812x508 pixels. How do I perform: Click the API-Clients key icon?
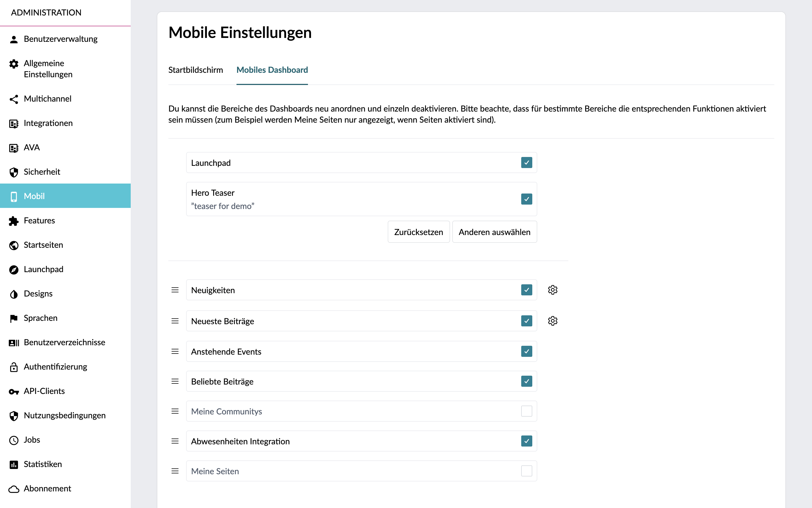click(14, 391)
